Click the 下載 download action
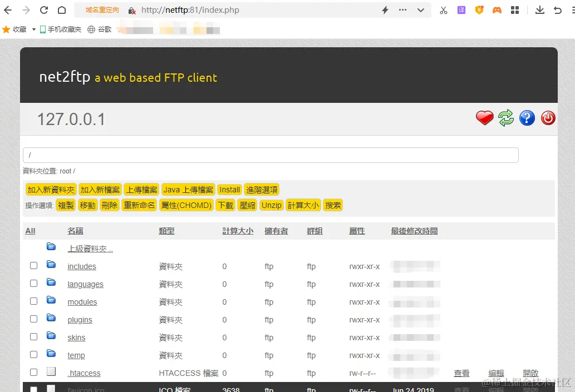Screen dimensions: 575x392 [225, 205]
